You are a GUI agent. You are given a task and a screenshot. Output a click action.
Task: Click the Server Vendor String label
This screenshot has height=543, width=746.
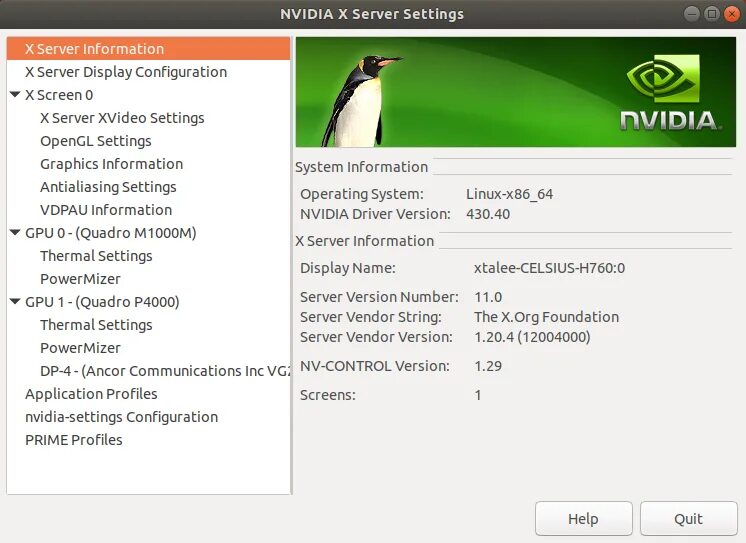[x=371, y=317]
